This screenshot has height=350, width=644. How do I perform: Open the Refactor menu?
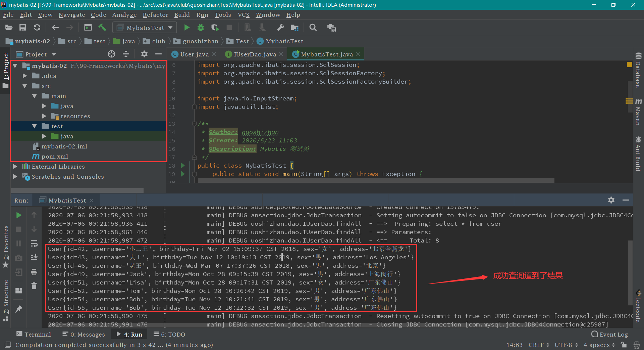[155, 15]
